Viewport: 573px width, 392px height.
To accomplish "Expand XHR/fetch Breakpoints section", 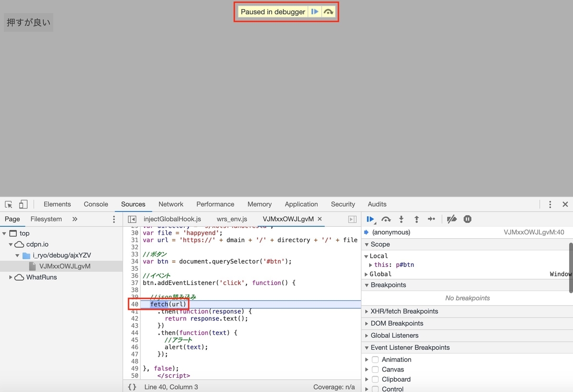I will 367,311.
